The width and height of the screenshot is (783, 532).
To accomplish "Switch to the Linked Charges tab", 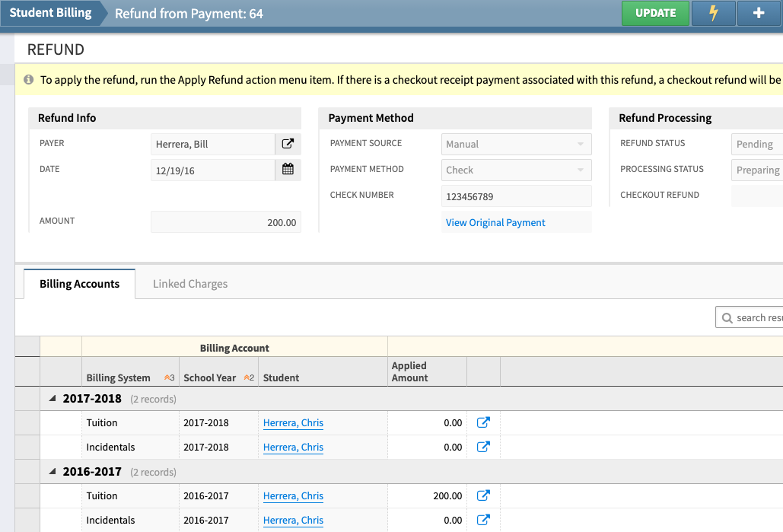I will tap(189, 284).
